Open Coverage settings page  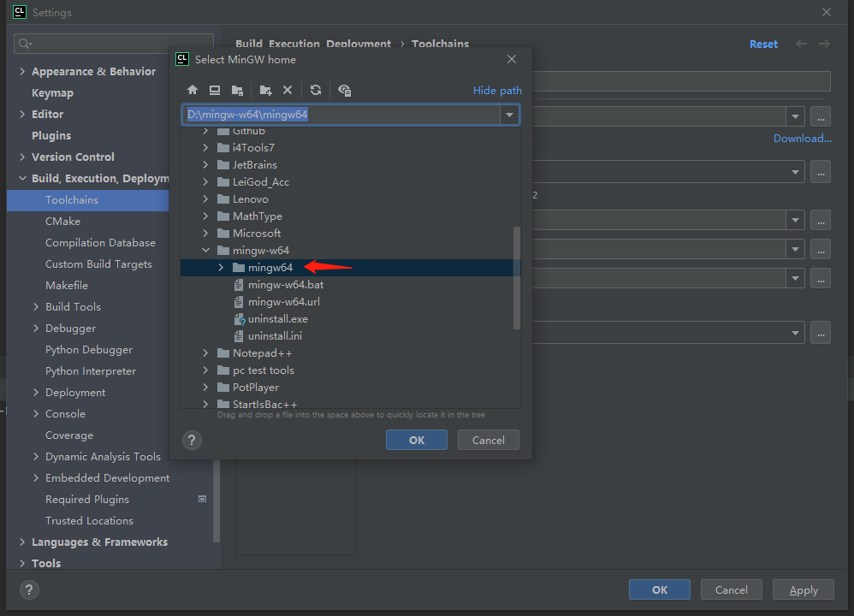point(69,435)
